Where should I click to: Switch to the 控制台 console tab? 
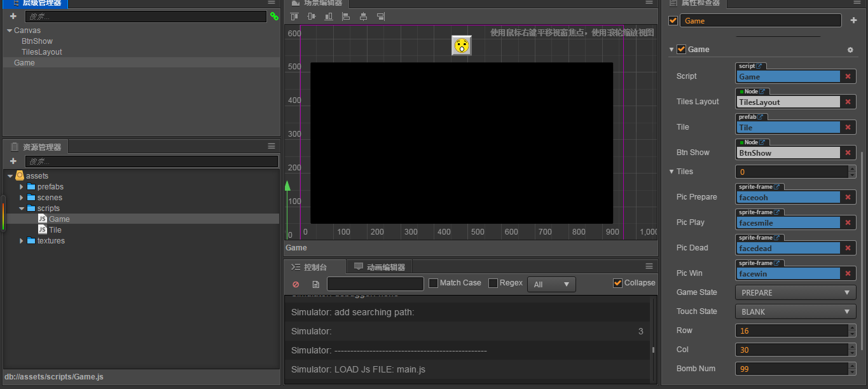(x=315, y=267)
